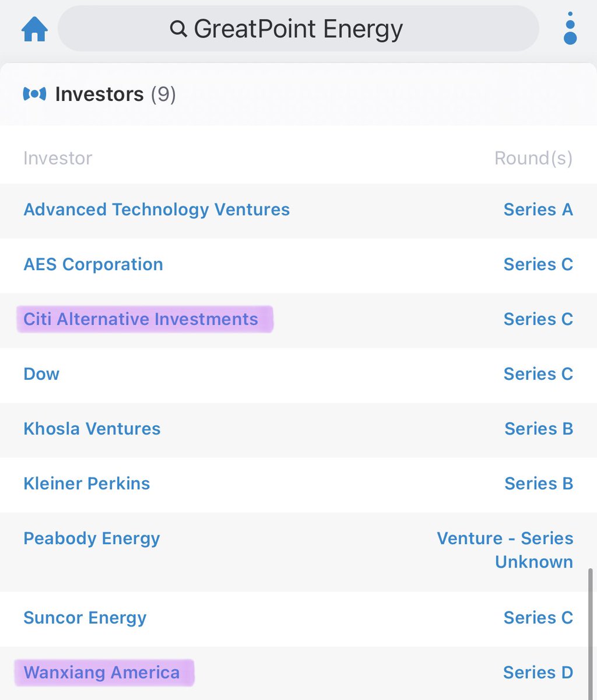Open Venture - Series Unknown round link
The height and width of the screenshot is (700, 597).
[505, 550]
